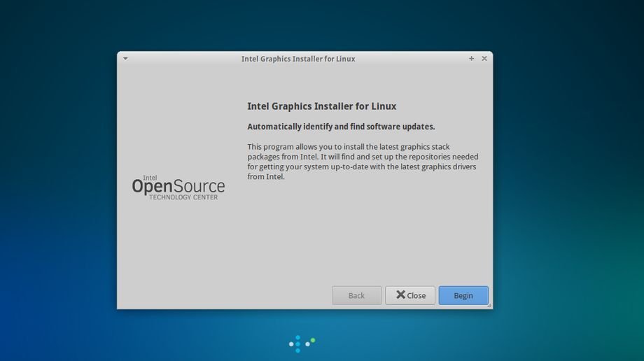Click the greyed-out Back button
This screenshot has width=644, height=361.
pyautogui.click(x=356, y=295)
